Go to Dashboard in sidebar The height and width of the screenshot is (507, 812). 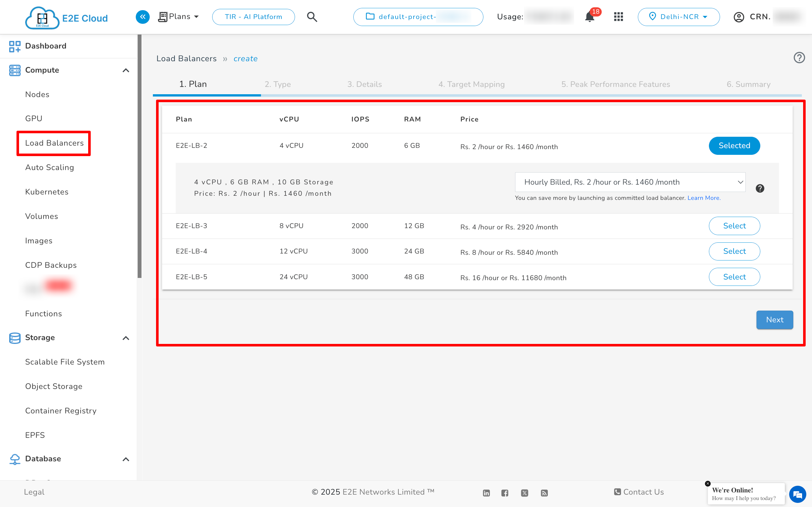pos(46,46)
